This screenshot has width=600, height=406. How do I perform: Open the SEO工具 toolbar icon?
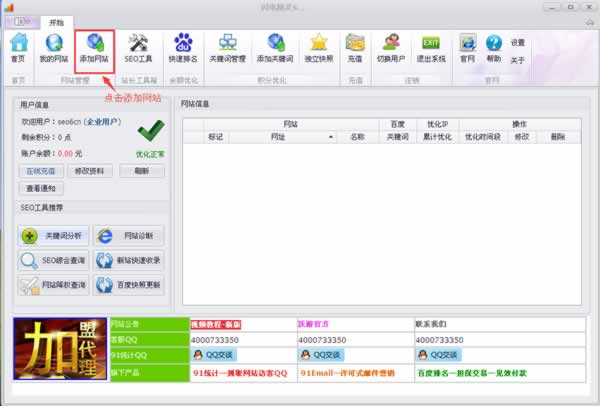[137, 47]
